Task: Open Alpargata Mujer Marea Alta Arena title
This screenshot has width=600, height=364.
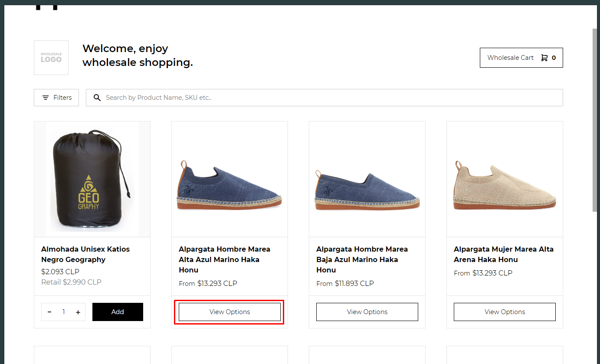Action: click(503, 254)
